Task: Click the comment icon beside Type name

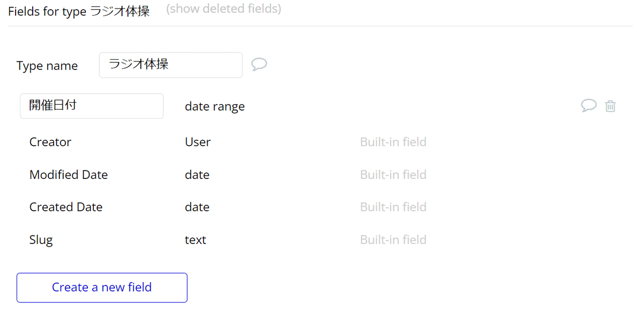Action: (x=259, y=65)
